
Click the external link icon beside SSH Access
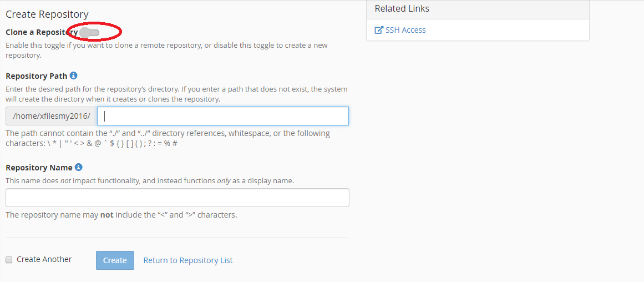[x=379, y=30]
